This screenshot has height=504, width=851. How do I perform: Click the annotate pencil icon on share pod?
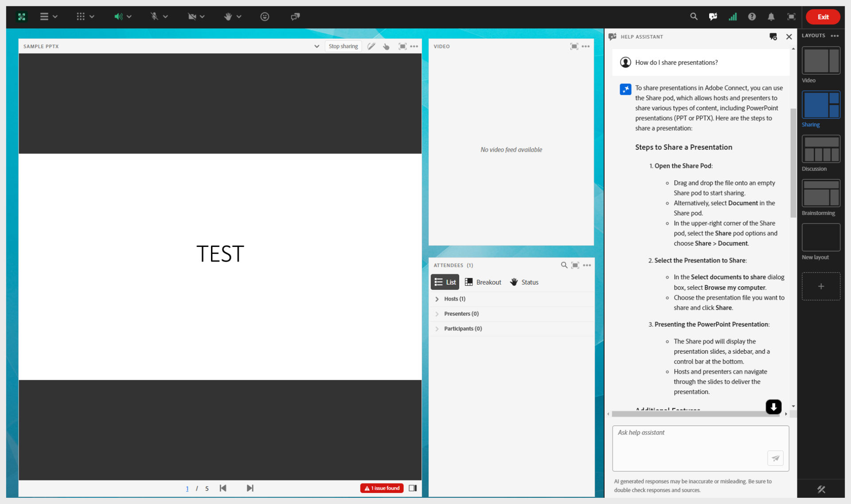click(x=371, y=46)
